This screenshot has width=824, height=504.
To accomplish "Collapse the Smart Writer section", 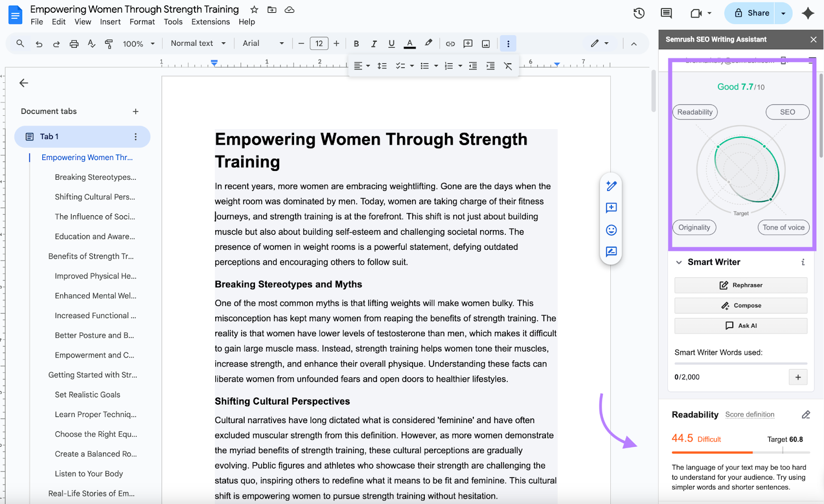I will [x=679, y=262].
